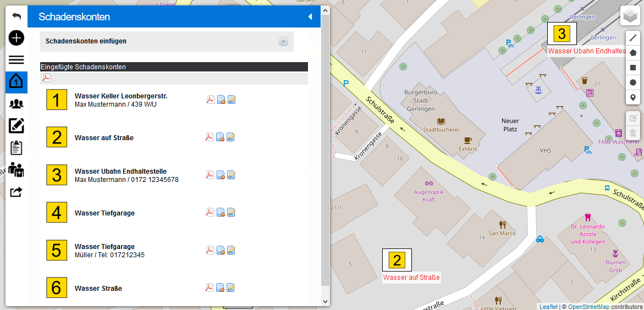
Task: Click the Leaflet attribution link
Action: pyautogui.click(x=548, y=307)
